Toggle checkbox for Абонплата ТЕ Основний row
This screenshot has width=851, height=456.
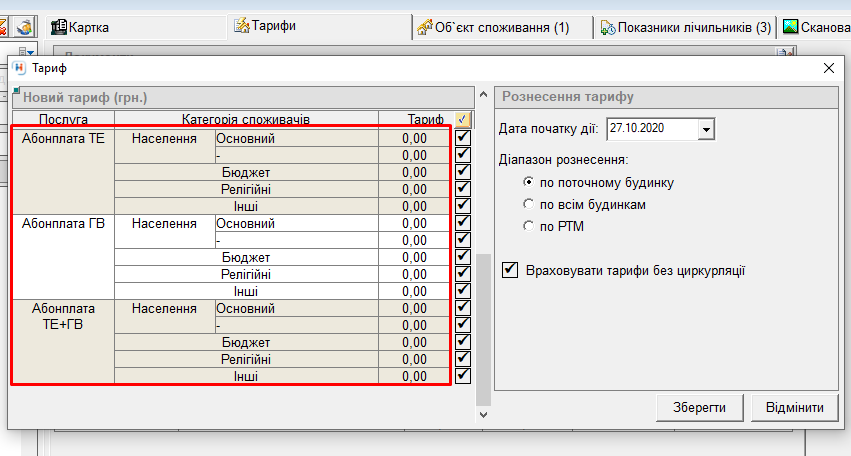[x=462, y=138]
